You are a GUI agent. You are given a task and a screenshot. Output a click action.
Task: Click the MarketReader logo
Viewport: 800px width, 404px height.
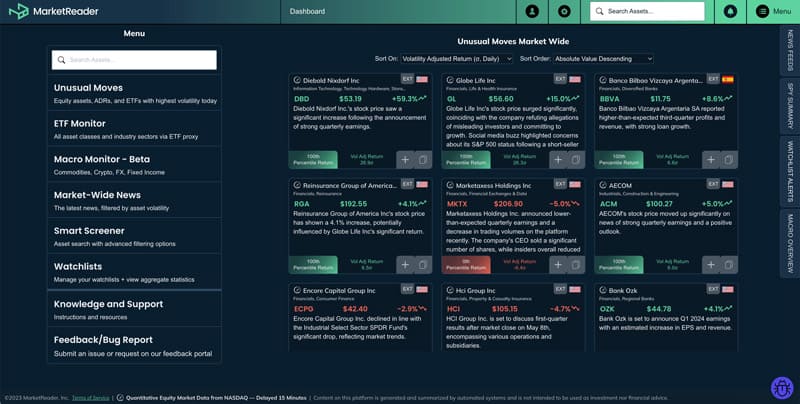pyautogui.click(x=54, y=11)
